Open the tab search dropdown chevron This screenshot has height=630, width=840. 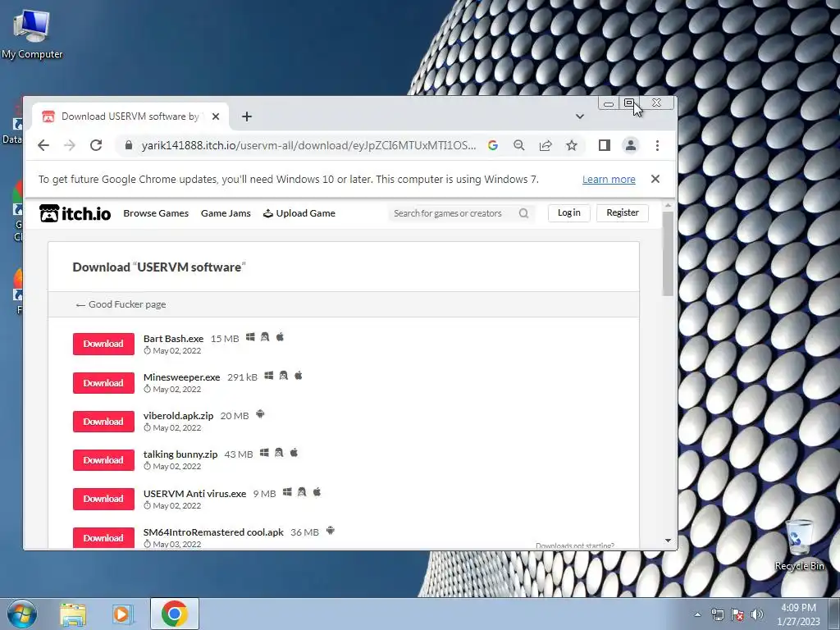(580, 116)
